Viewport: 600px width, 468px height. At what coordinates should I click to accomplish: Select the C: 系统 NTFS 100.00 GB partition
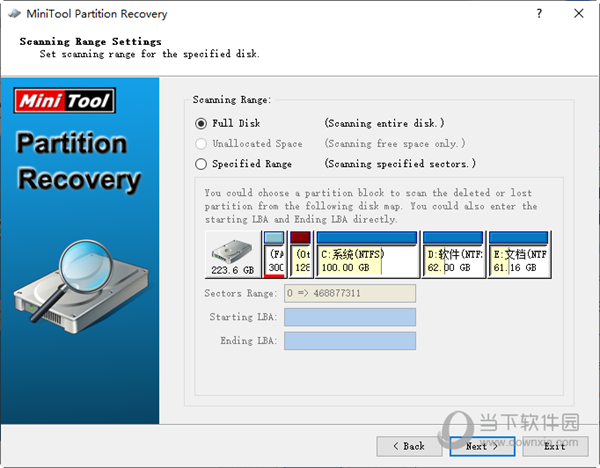367,254
